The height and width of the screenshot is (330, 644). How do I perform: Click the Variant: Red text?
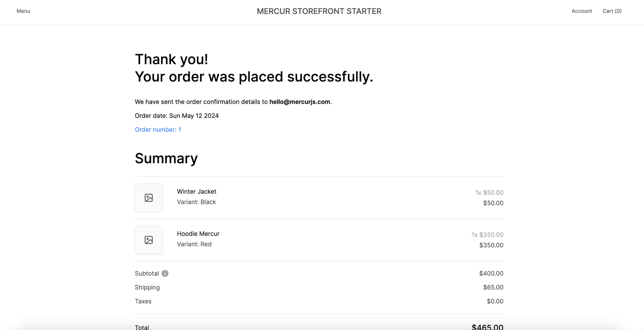click(194, 244)
